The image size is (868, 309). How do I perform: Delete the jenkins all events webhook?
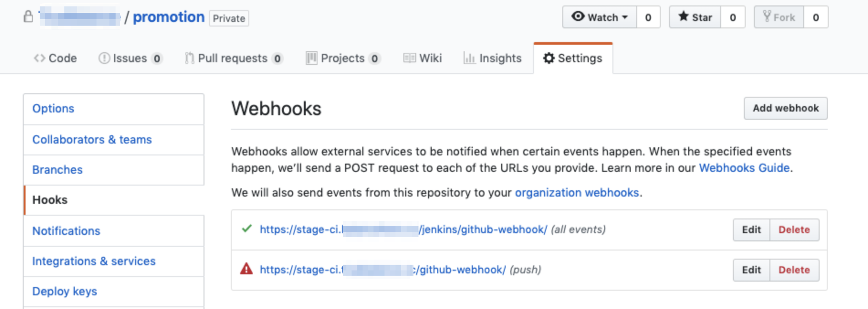[x=794, y=230]
